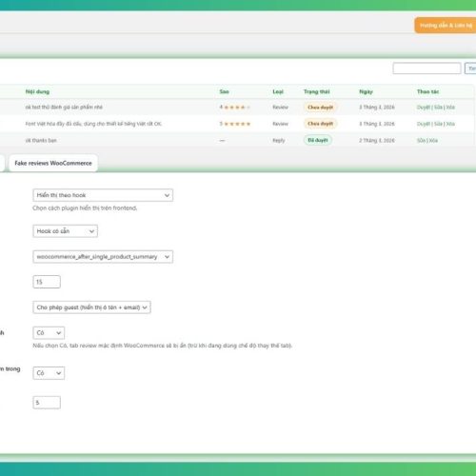476x476 pixels.
Task: Open the woocommerce_after_single_product_summary dropdown
Action: tap(103, 257)
